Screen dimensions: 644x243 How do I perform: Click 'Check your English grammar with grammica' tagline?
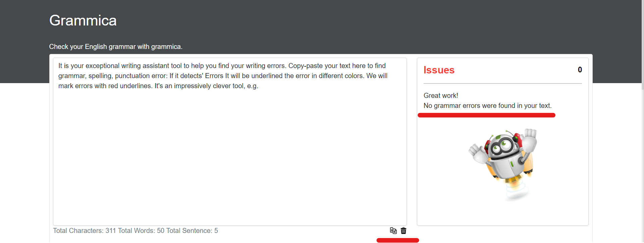click(x=116, y=47)
